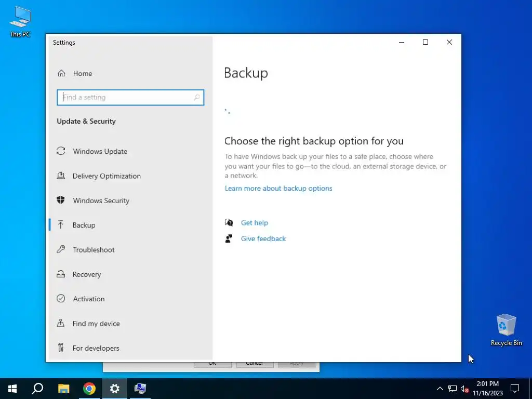Click the Give feedback person icon

(229, 238)
